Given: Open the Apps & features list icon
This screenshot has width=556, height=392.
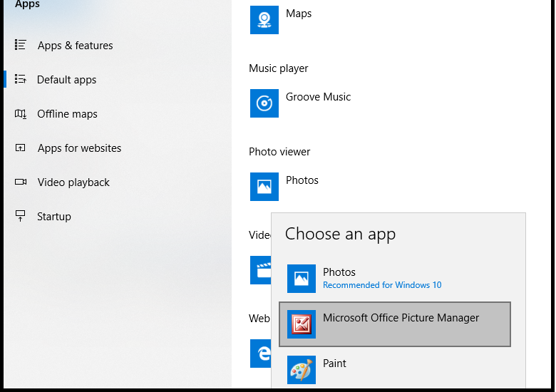Looking at the screenshot, I should 20,45.
